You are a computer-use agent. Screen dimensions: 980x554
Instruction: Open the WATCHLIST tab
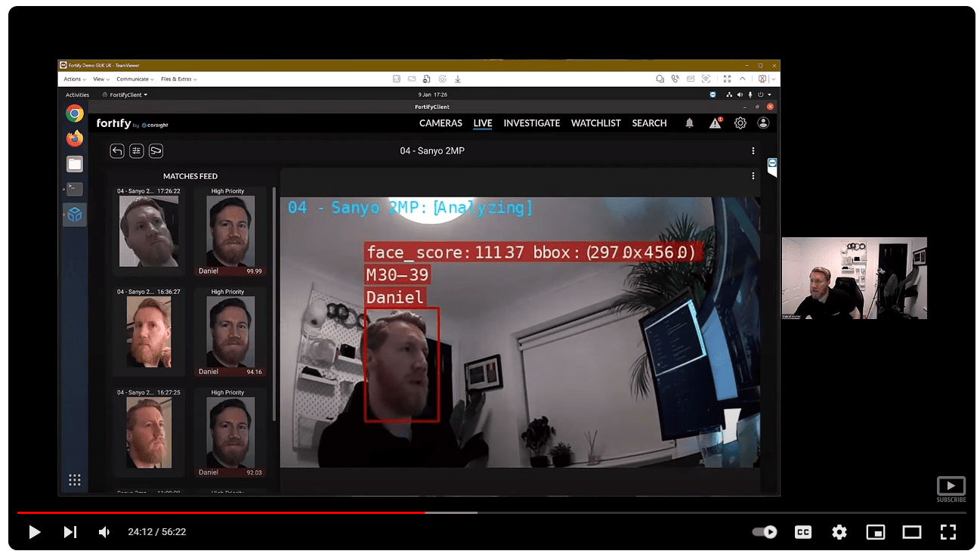click(x=596, y=123)
